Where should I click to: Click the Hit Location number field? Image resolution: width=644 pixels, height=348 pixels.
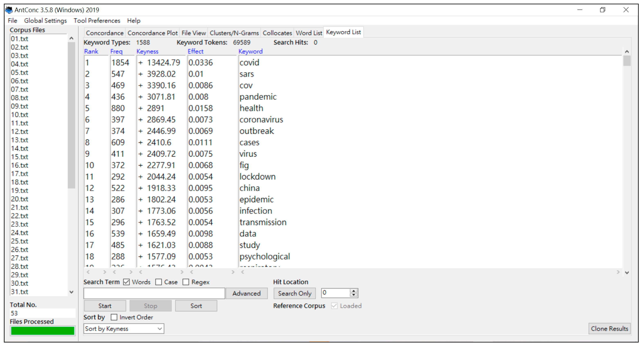click(x=336, y=293)
